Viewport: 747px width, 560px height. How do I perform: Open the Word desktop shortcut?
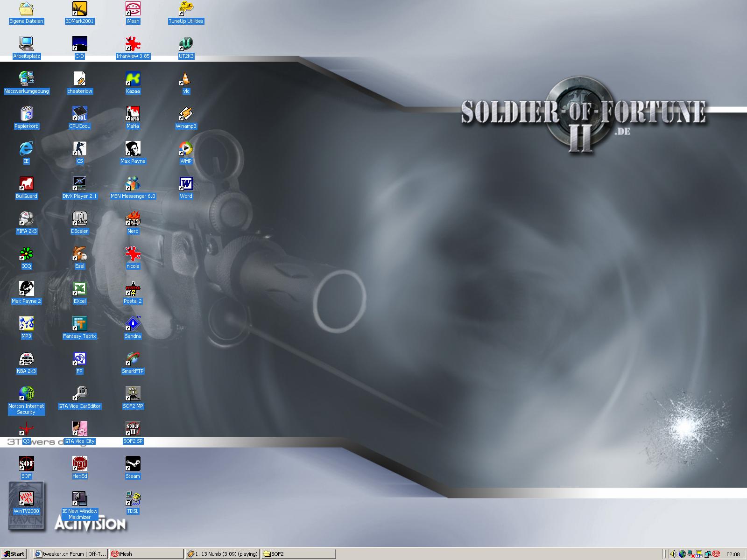[186, 184]
